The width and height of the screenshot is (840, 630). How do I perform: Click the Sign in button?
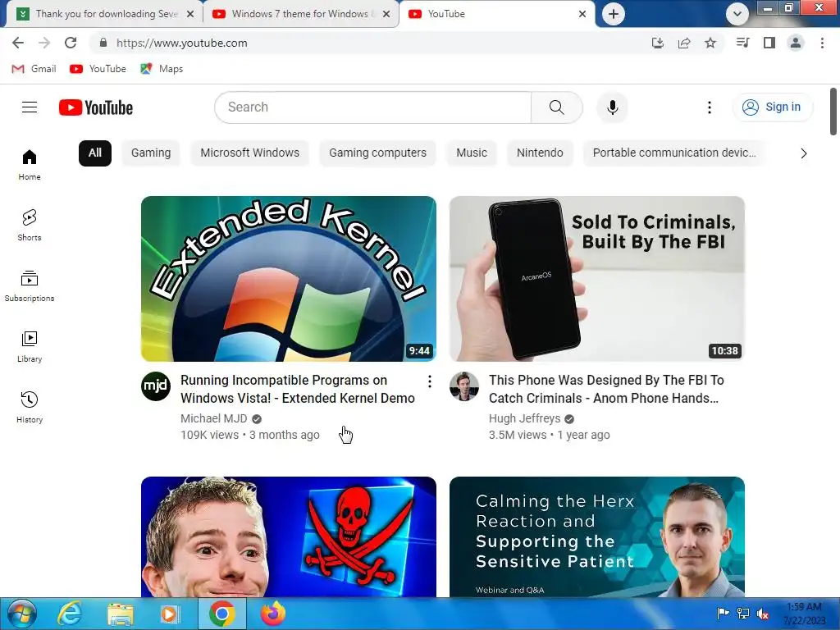pyautogui.click(x=772, y=107)
